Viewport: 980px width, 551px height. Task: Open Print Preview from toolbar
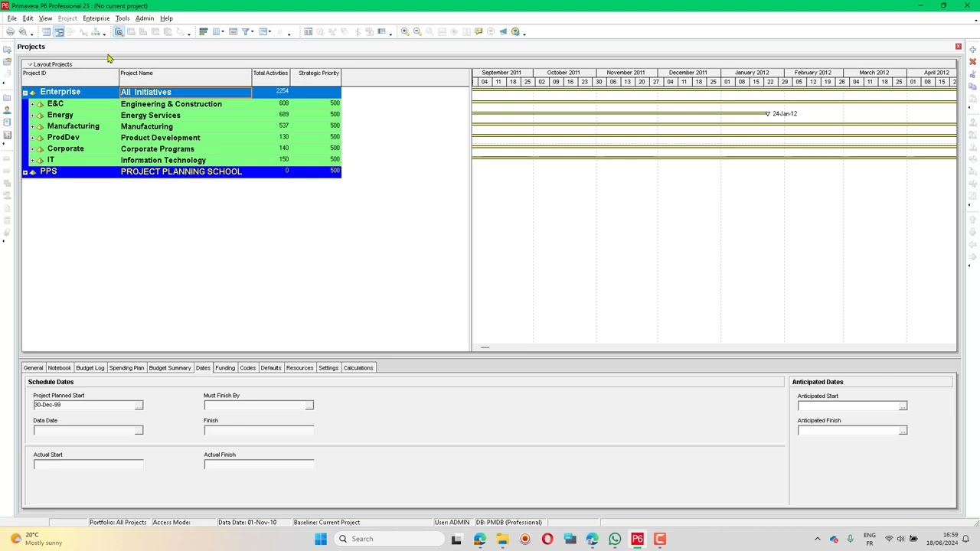pyautogui.click(x=22, y=31)
